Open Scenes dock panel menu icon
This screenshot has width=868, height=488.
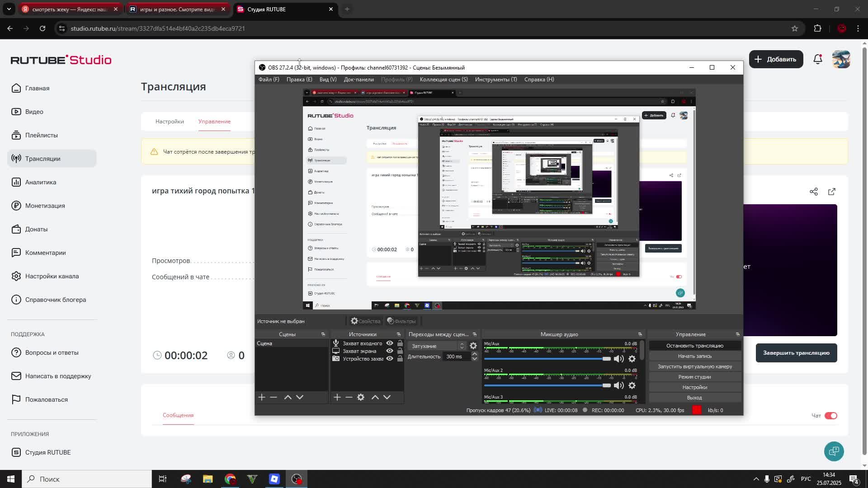[323, 334]
